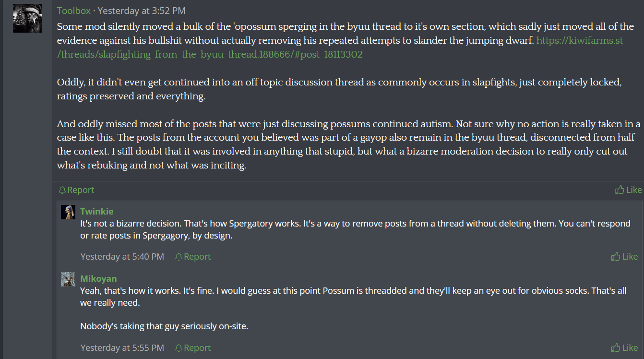Viewport: 644px width, 359px height.
Task: Click the 'Nobody's taking that guy seriously' line
Action: (x=164, y=326)
